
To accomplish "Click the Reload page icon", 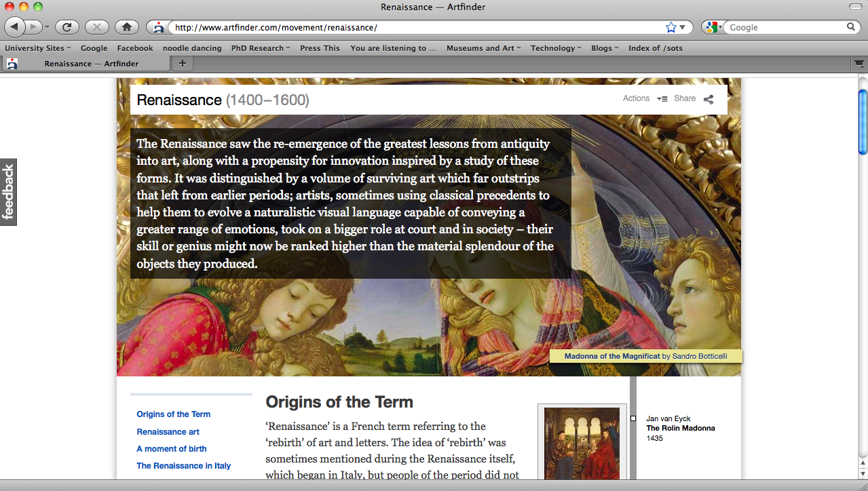I will coord(67,27).
